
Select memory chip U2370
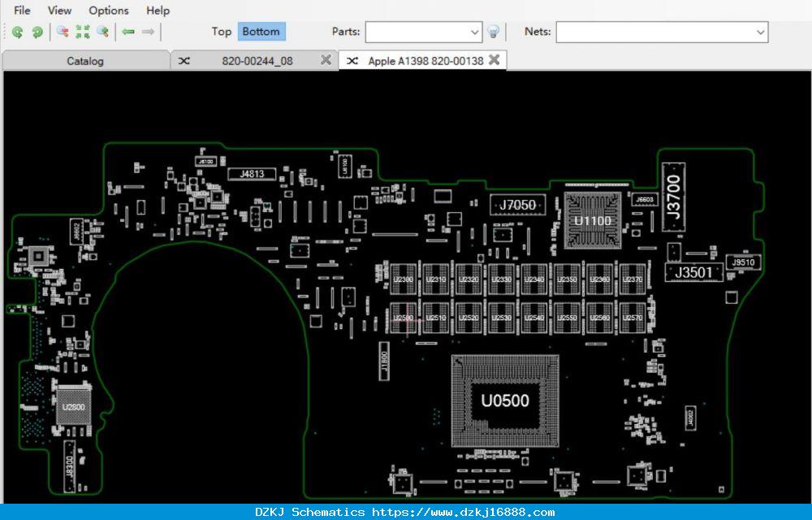[633, 279]
